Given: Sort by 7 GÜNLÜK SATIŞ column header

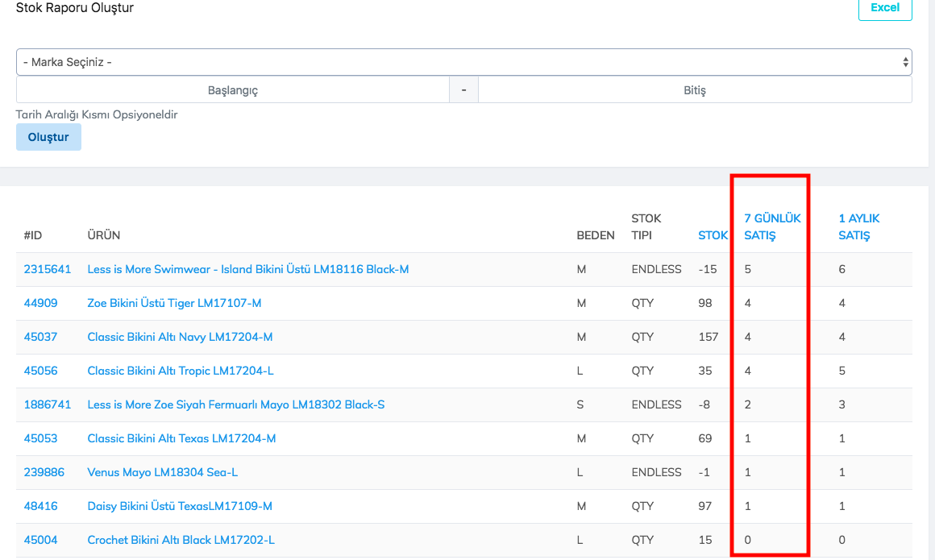Looking at the screenshot, I should click(771, 227).
